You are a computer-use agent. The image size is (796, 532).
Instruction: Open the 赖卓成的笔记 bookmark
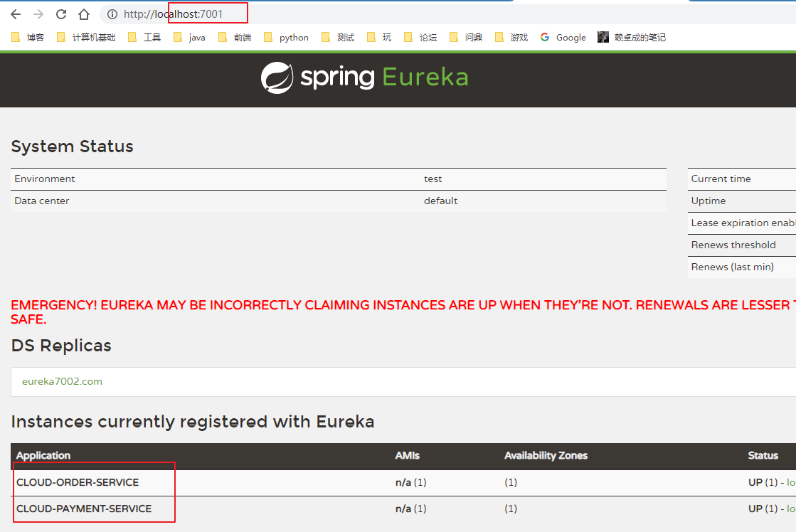(x=632, y=37)
